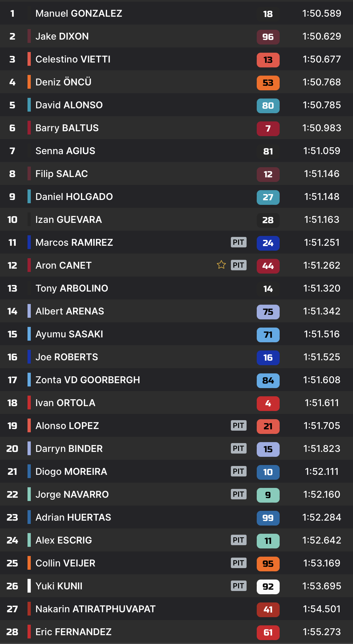This screenshot has height=644, width=353.
Task: Click blue team color bar beside Joe ROBERTS
Action: click(29, 357)
